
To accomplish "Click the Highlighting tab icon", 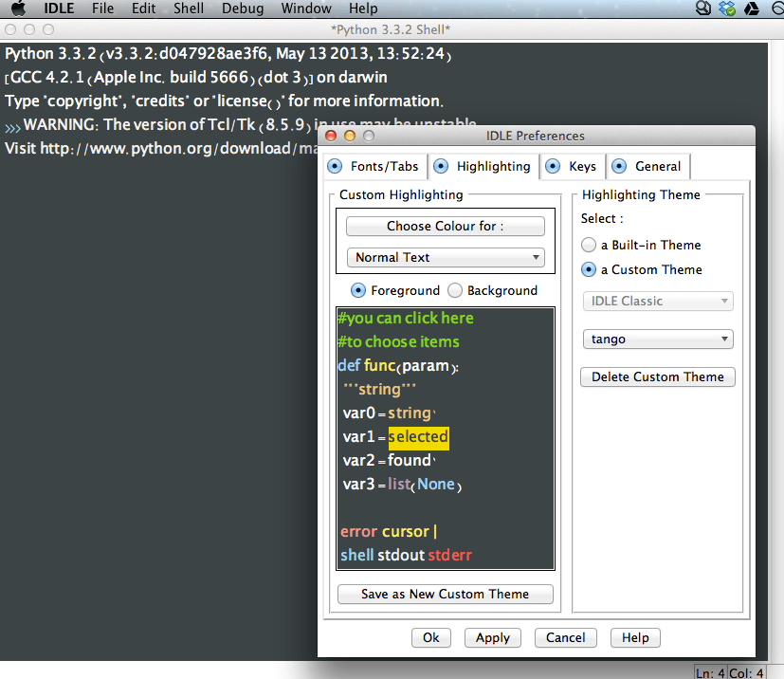I will [442, 166].
